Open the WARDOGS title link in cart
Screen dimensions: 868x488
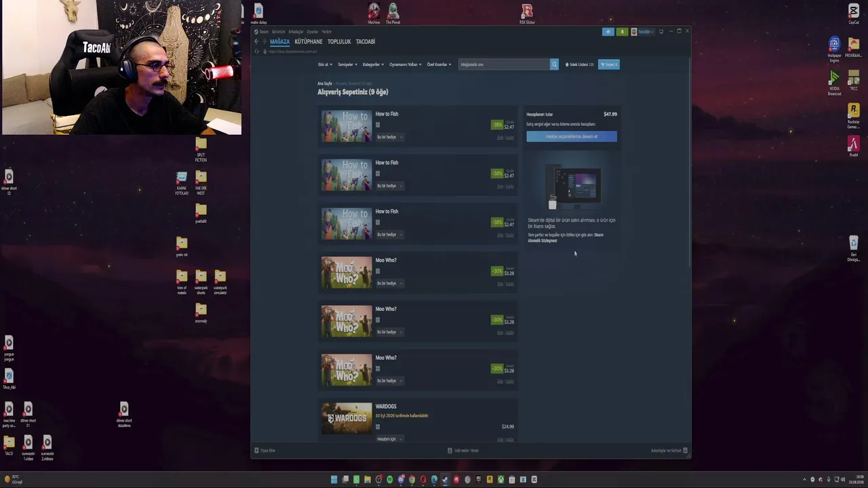pyautogui.click(x=386, y=407)
